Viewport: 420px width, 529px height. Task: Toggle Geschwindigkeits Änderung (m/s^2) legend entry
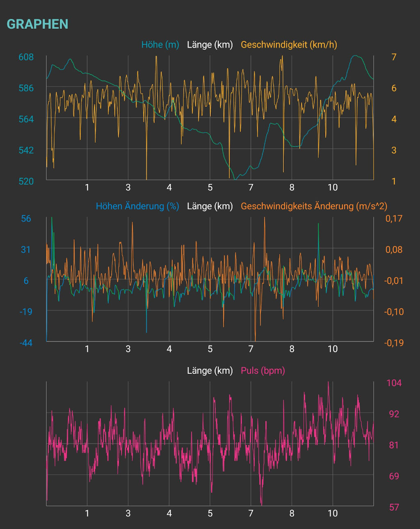coord(314,206)
